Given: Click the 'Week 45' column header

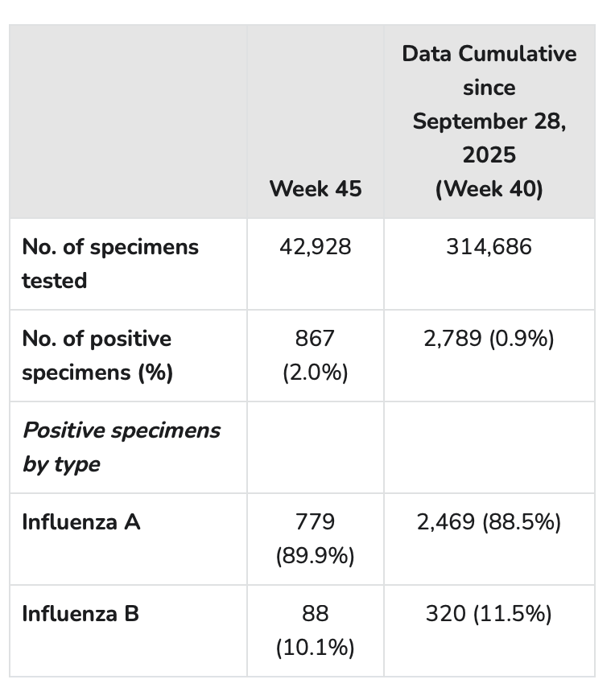Looking at the screenshot, I should click(315, 189).
